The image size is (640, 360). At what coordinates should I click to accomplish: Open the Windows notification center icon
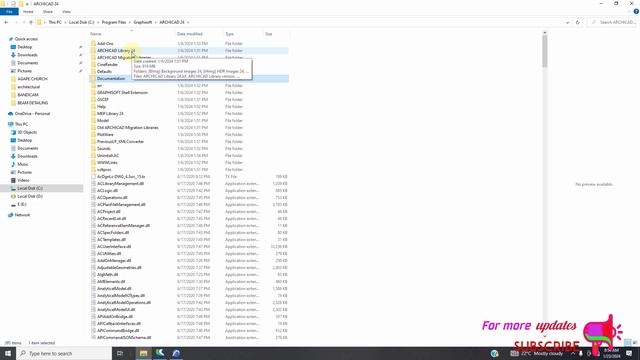click(x=629, y=353)
